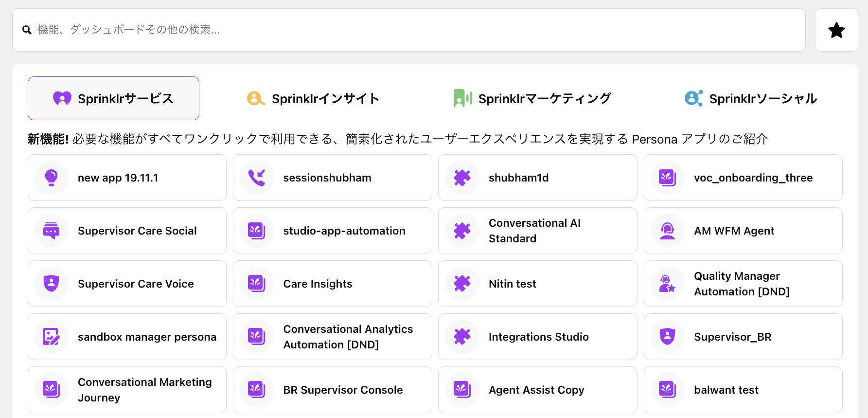Click the Quality Manager Automation person-star icon
The height and width of the screenshot is (418, 868).
[x=667, y=284]
